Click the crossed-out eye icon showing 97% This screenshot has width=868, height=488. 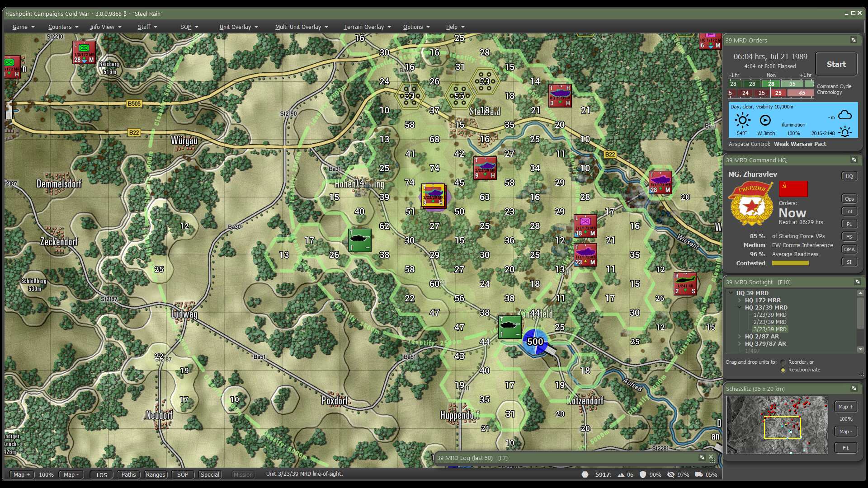point(672,474)
